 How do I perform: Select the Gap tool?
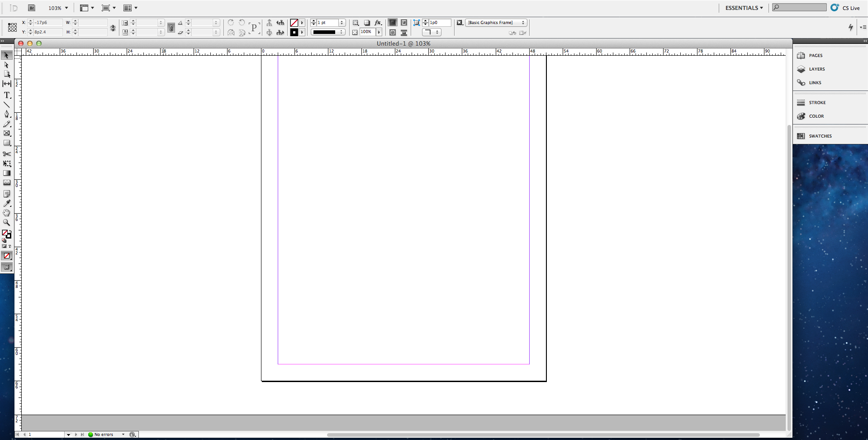tap(7, 84)
